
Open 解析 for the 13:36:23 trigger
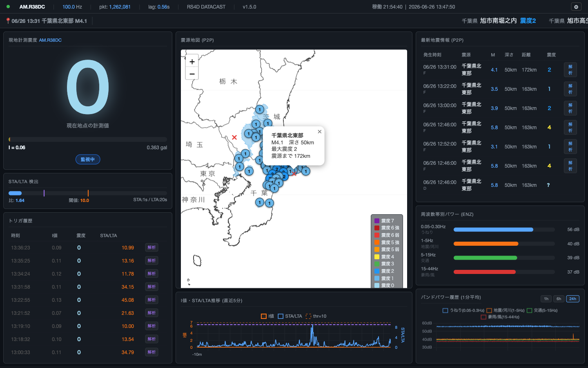[151, 247]
